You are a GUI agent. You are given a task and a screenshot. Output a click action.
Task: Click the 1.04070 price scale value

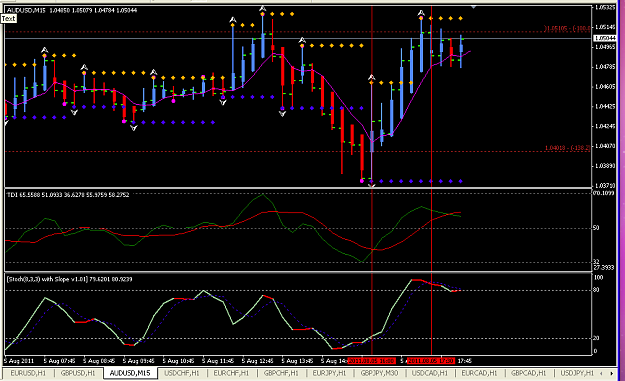point(605,146)
